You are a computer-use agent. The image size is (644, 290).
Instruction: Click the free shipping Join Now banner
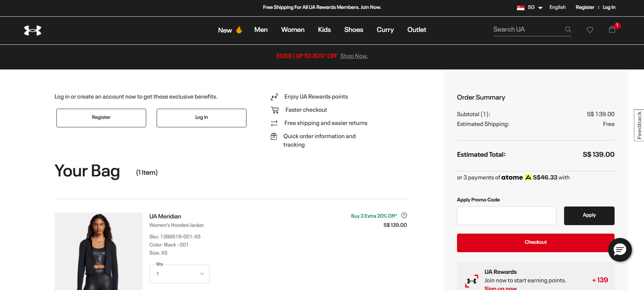pyautogui.click(x=322, y=7)
